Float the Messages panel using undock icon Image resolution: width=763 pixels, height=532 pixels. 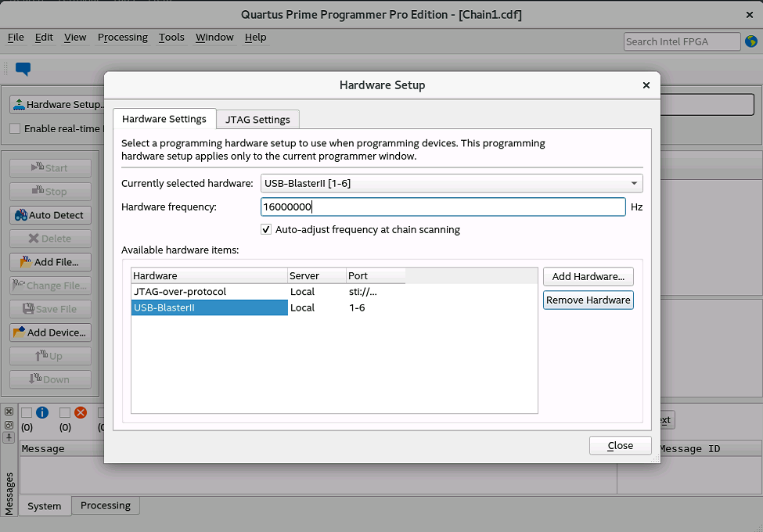click(9, 425)
